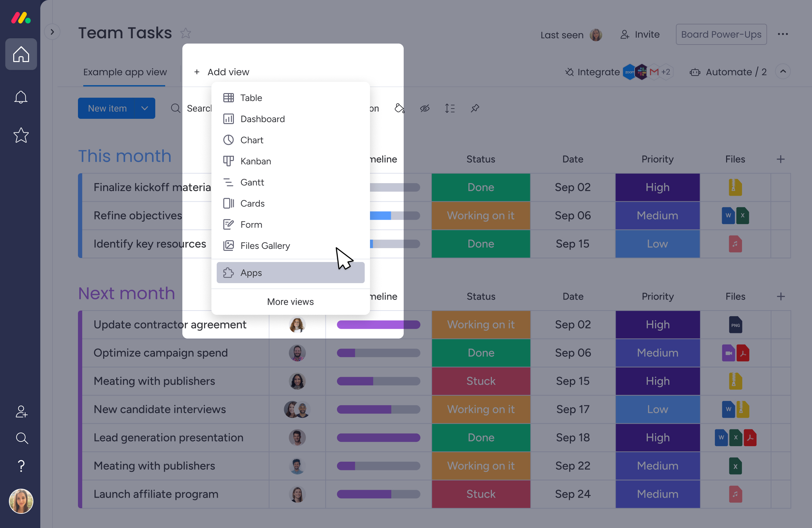Click the Home icon in sidebar
The width and height of the screenshot is (812, 528).
coord(21,54)
